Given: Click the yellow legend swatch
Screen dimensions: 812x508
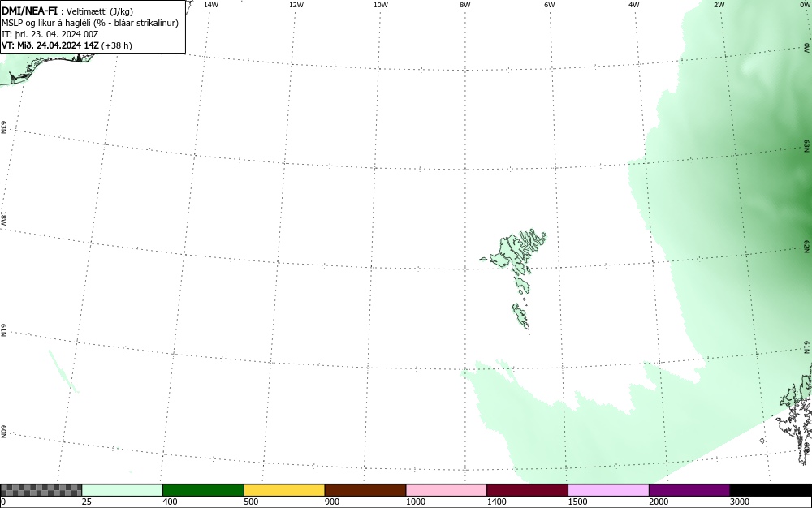Looking at the screenshot, I should 284,490.
